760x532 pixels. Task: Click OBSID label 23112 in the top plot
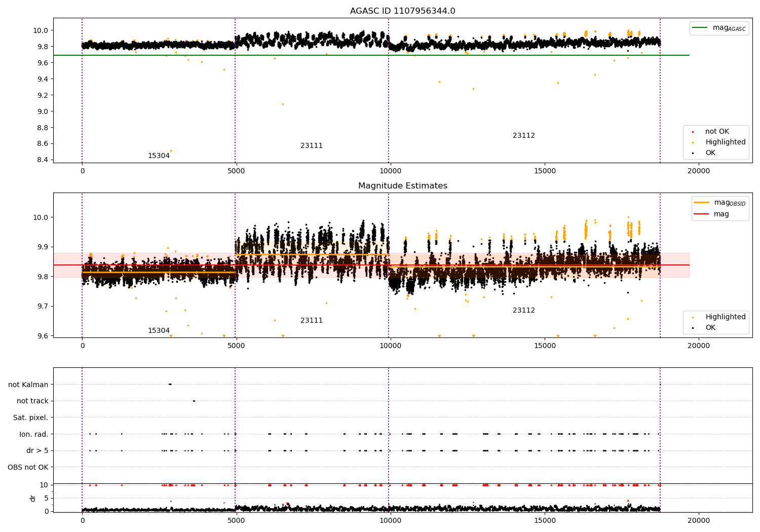tap(524, 136)
